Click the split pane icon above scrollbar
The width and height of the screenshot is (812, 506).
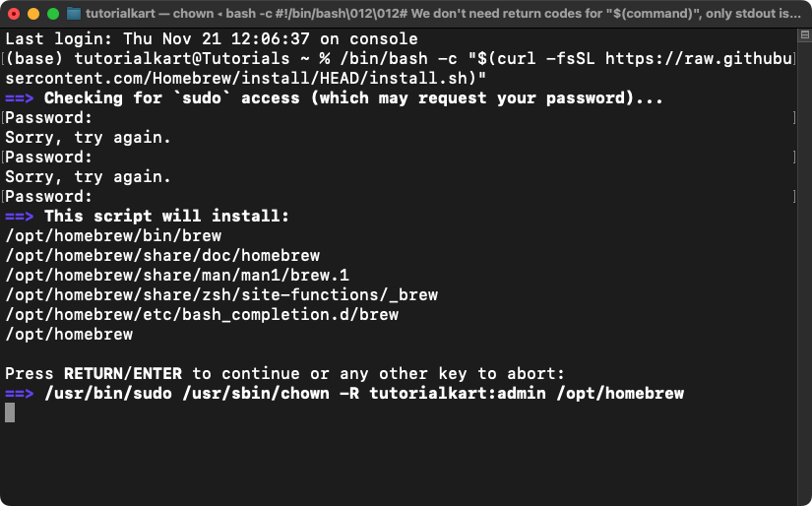(805, 35)
